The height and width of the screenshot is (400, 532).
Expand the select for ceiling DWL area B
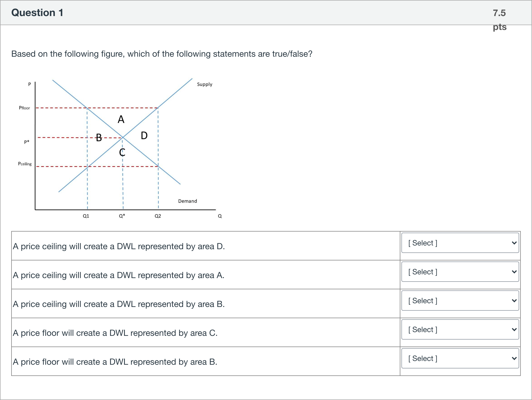coord(460,301)
